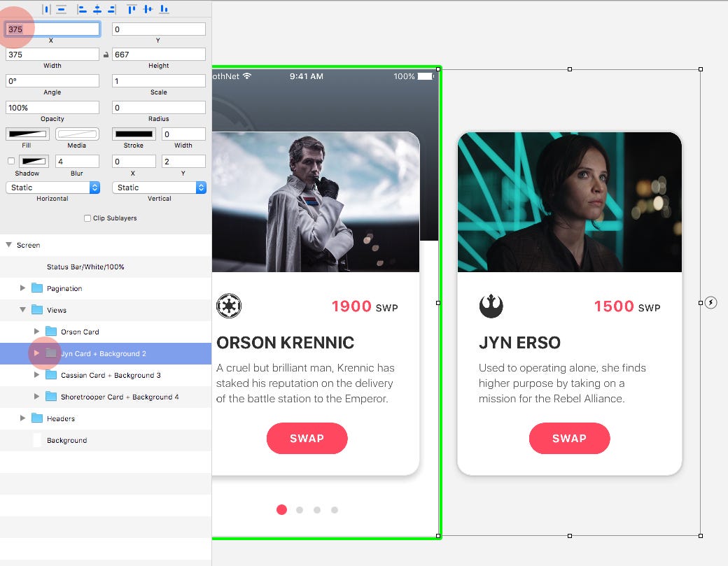Open the Shadow color swatch

coord(34,161)
